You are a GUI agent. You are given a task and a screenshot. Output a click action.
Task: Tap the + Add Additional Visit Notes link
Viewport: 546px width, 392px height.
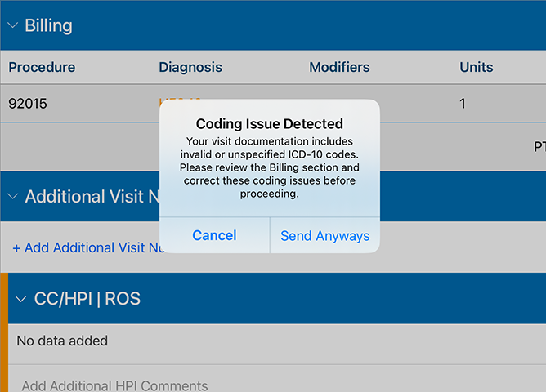(x=88, y=247)
